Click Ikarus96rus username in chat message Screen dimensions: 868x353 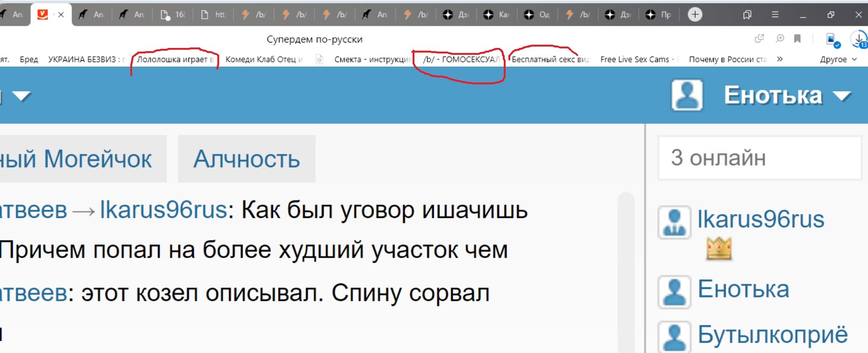tap(163, 210)
